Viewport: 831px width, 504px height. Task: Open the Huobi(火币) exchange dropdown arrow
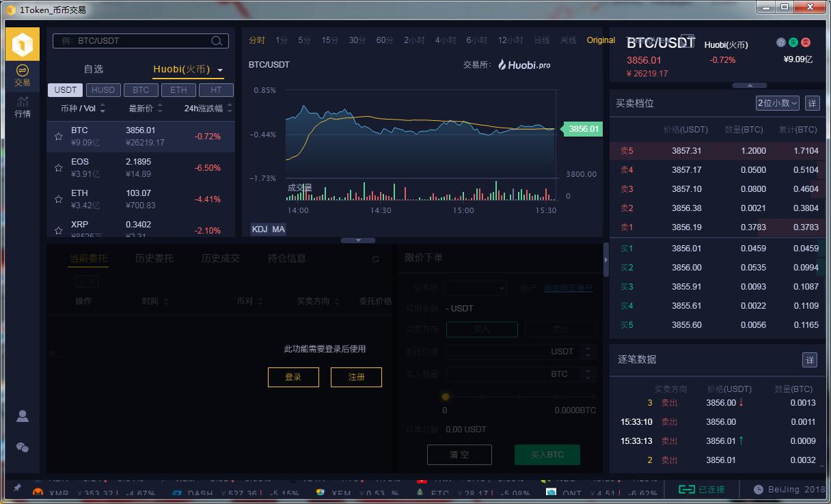point(220,70)
